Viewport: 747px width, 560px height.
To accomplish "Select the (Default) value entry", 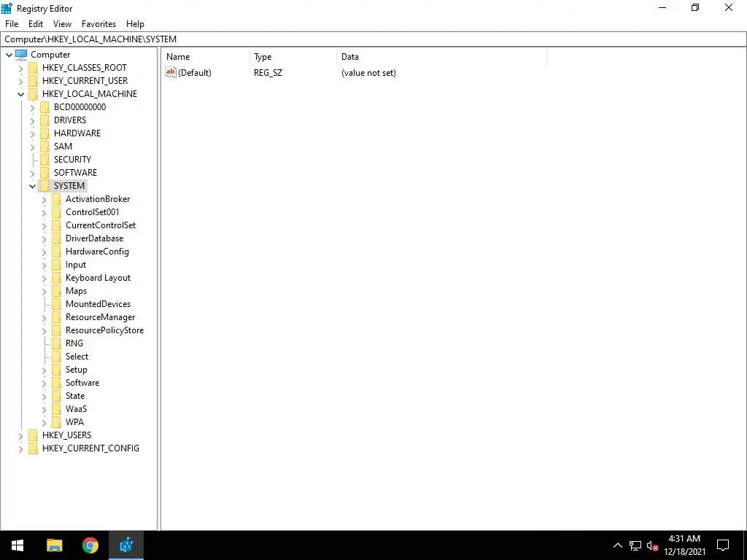I will pos(194,73).
